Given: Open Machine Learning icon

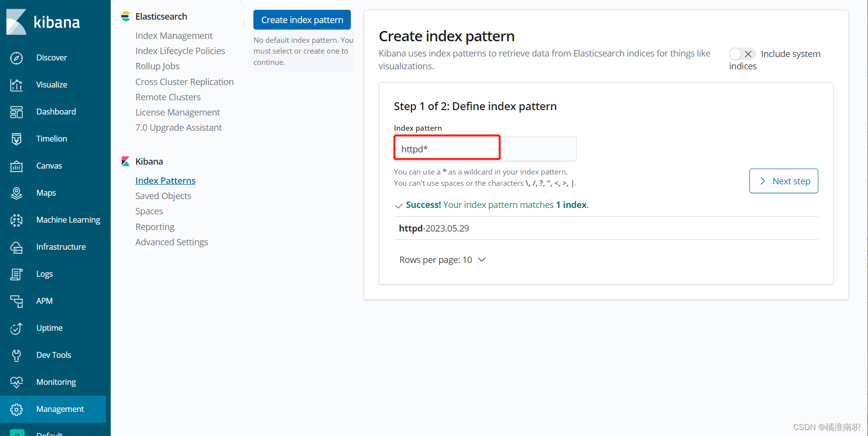Looking at the screenshot, I should (16, 220).
